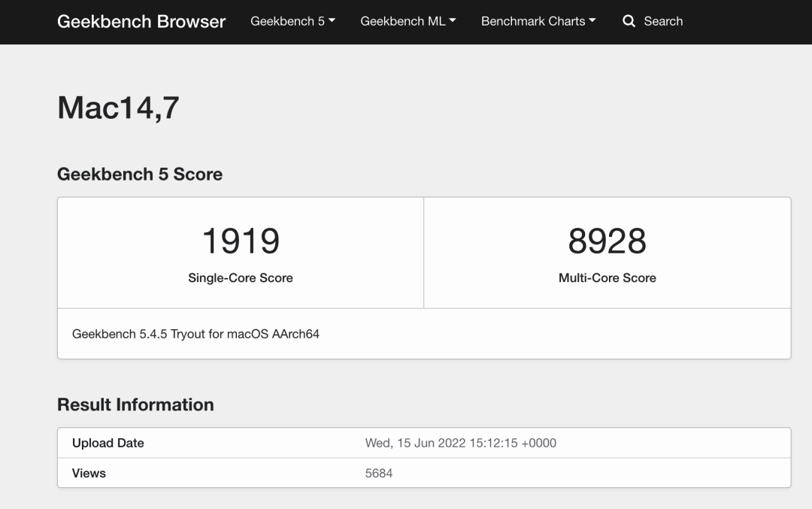
Task: Select the Geekbench 5.4.5 Tryout version text
Action: (x=195, y=334)
